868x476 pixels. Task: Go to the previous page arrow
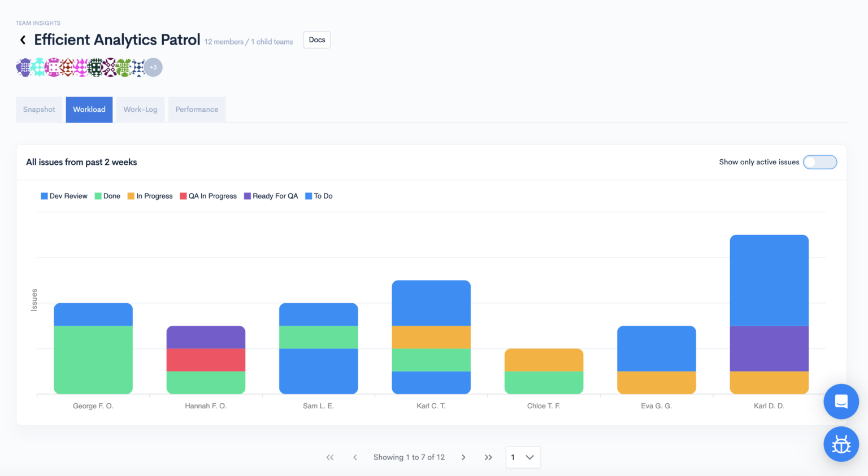pyautogui.click(x=355, y=457)
